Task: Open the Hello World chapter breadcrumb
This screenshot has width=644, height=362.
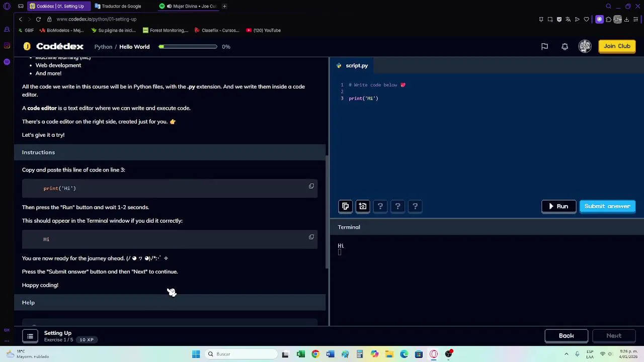Action: [x=134, y=47]
